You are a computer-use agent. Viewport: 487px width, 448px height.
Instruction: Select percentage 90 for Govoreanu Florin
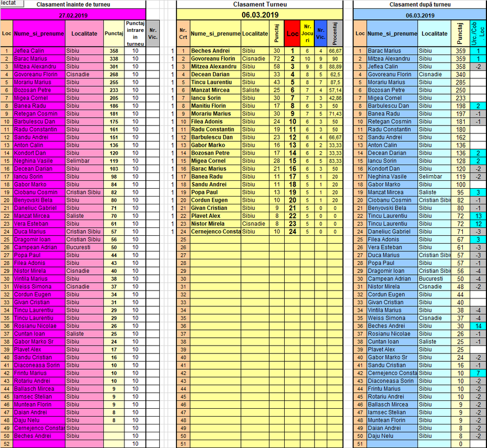tap(335, 59)
